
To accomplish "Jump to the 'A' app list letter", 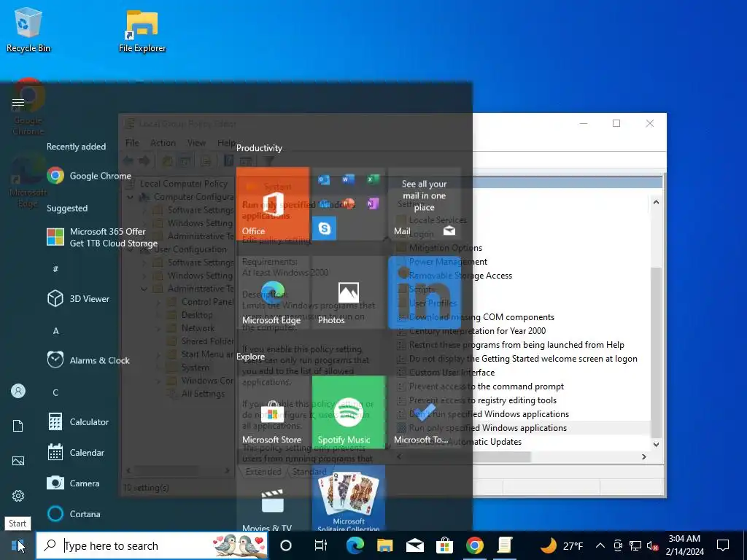I will (55, 331).
